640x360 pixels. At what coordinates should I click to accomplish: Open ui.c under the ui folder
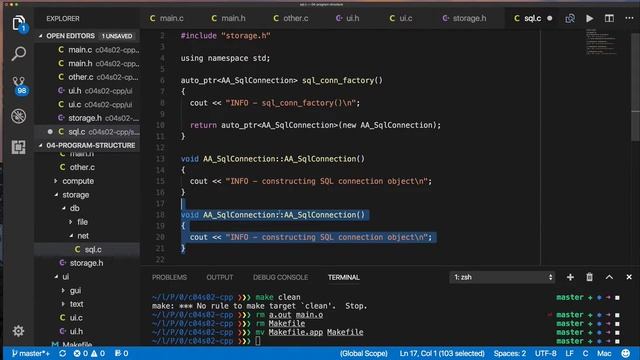tap(87, 318)
